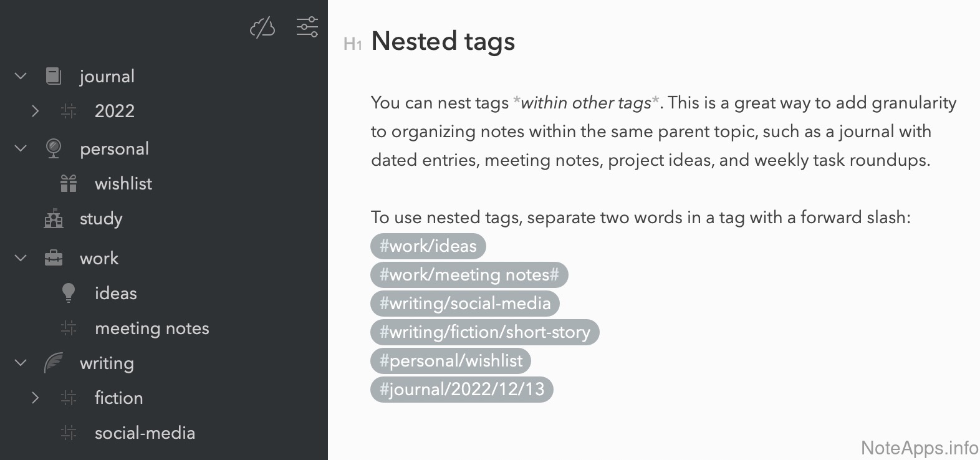
Task: Collapse the personal tag group
Action: pyautogui.click(x=21, y=148)
